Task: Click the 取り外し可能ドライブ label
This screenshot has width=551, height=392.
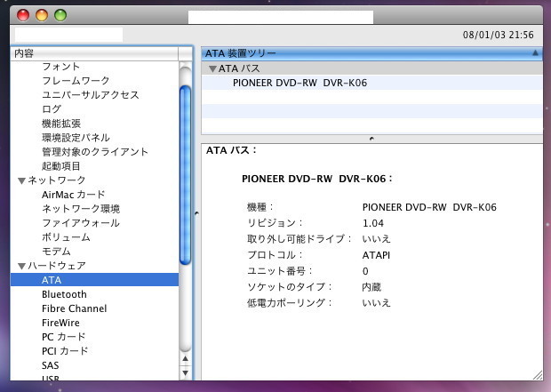Action: point(299,239)
